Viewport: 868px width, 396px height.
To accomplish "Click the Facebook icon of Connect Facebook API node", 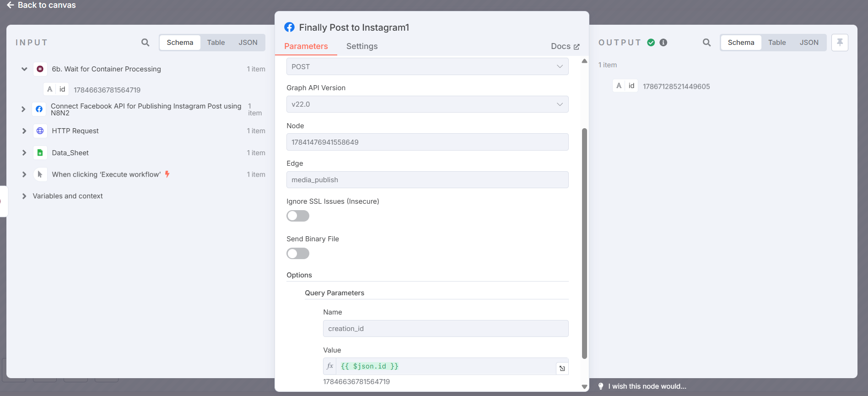I will [39, 109].
